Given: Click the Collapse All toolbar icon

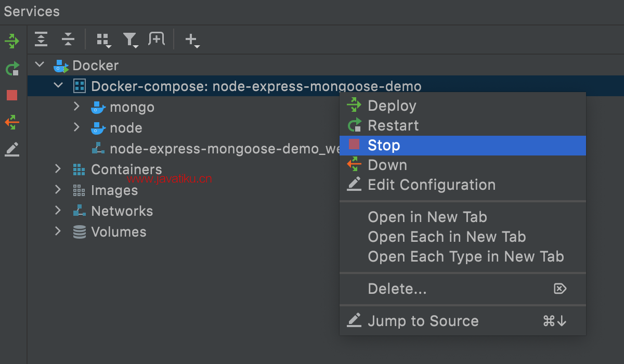Looking at the screenshot, I should coord(68,39).
